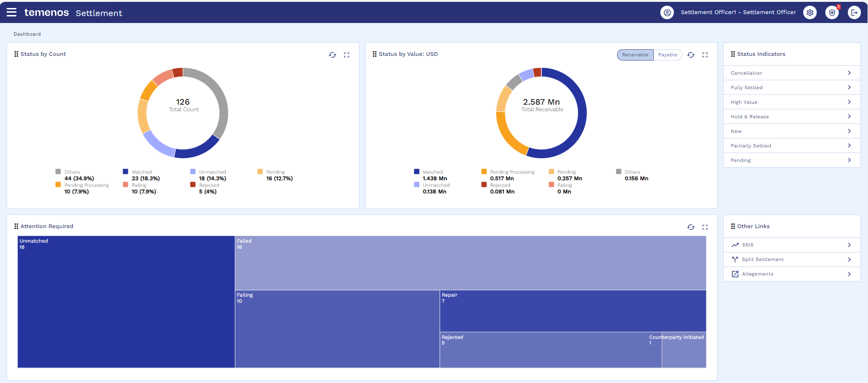Click the Pending Processing swatch in Value

(484, 172)
